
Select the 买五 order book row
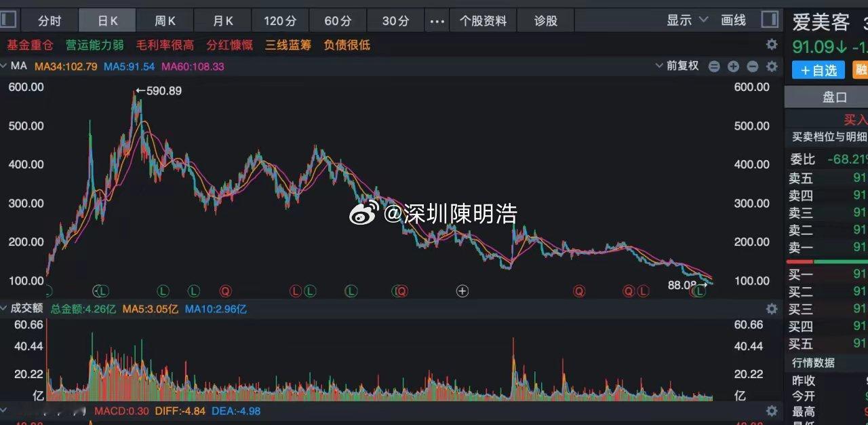(x=827, y=343)
